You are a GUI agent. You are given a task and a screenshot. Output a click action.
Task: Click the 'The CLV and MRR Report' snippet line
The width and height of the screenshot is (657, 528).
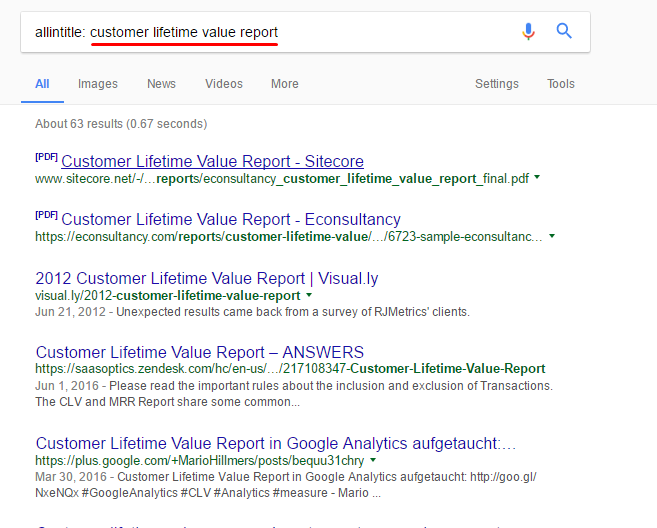pos(168,402)
